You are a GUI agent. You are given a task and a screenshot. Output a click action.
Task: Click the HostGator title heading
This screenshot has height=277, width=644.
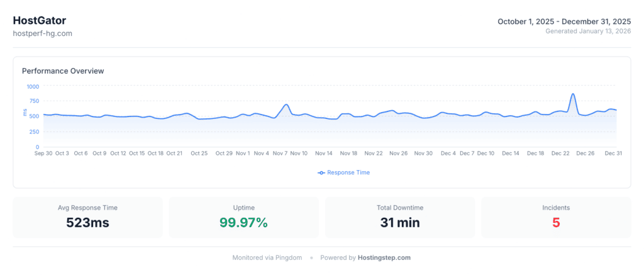point(39,21)
